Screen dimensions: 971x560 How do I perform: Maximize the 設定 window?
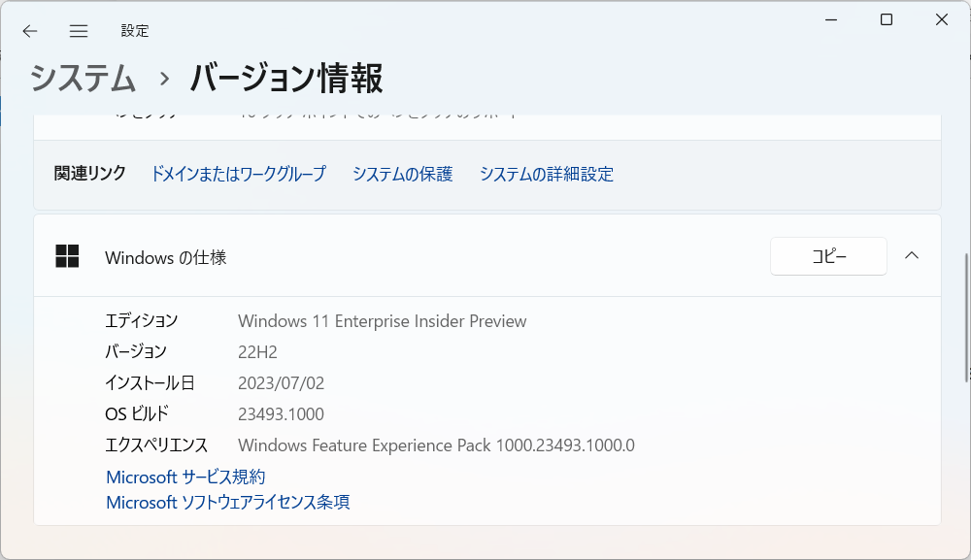(x=887, y=19)
